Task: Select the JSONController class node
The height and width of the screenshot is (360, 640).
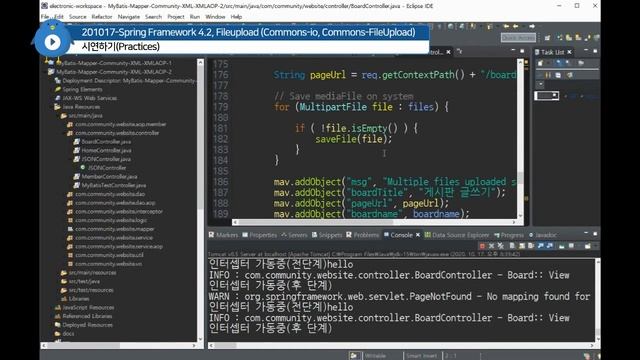Action: [107, 168]
